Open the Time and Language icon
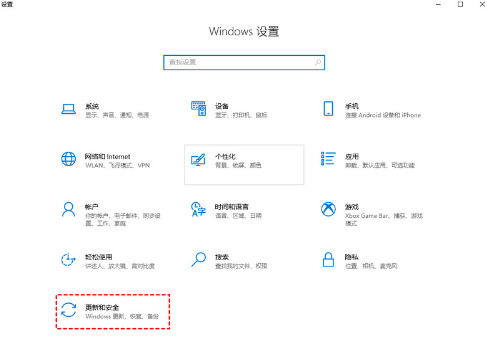Viewport: 487px width, 360px height. [x=198, y=209]
